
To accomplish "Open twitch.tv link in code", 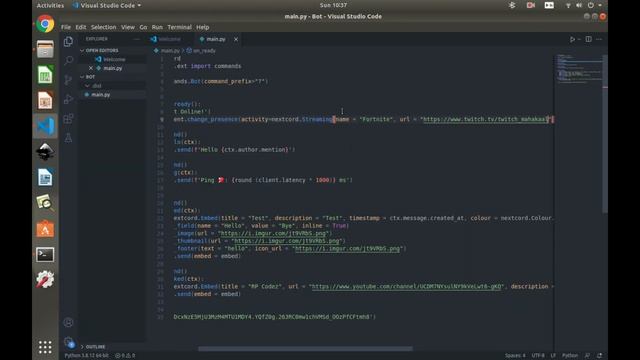I will click(484, 119).
